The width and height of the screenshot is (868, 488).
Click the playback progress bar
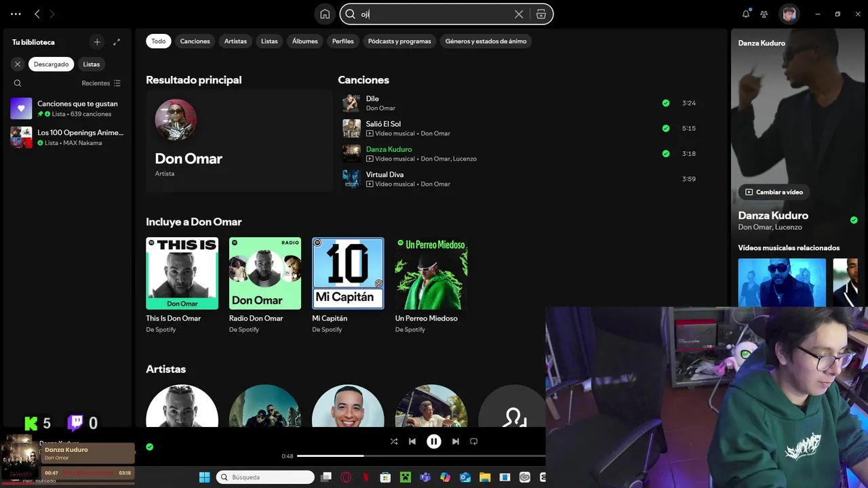pos(421,456)
